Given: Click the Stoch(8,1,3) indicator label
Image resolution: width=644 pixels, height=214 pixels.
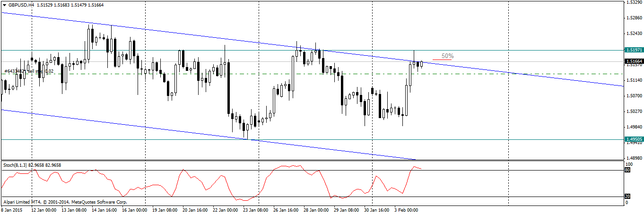Looking at the screenshot, I should click(31, 165).
